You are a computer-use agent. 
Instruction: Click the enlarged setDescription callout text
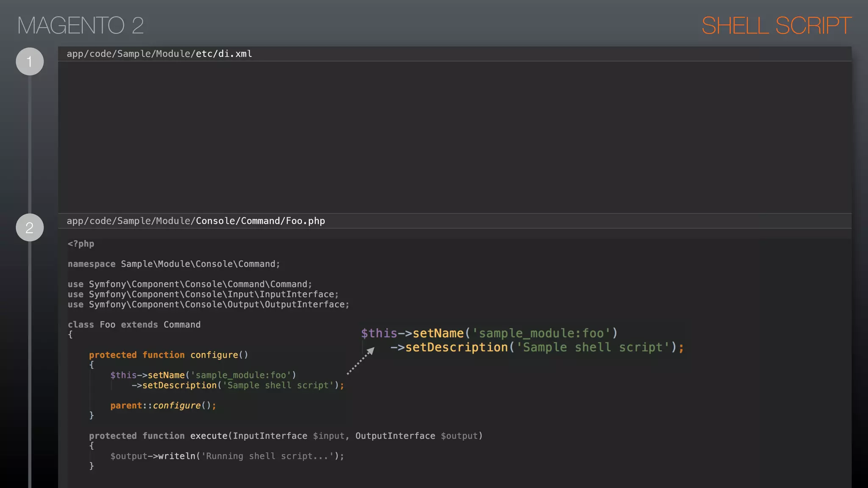click(537, 348)
